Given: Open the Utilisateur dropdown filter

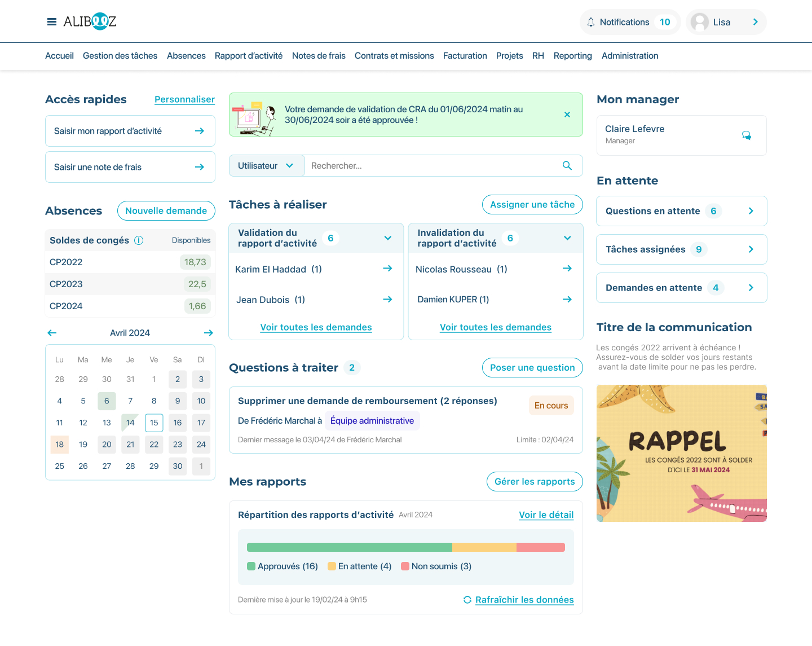Looking at the screenshot, I should click(x=267, y=166).
